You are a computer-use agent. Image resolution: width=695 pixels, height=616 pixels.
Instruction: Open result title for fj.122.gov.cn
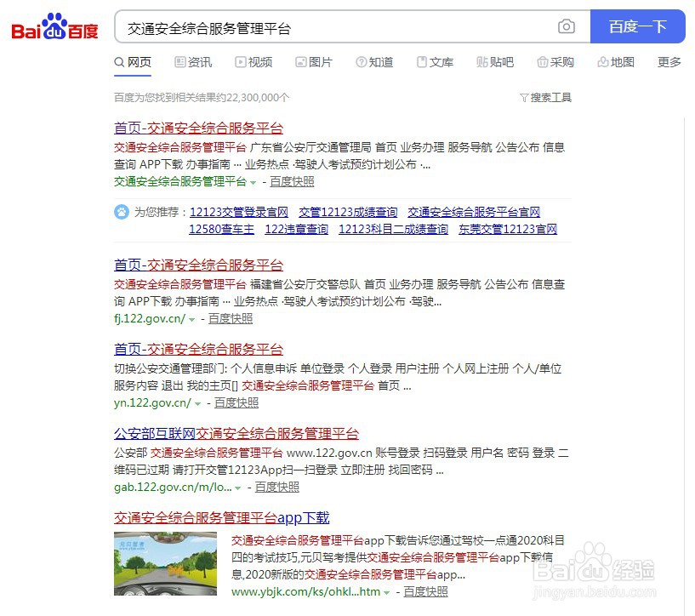(198, 265)
